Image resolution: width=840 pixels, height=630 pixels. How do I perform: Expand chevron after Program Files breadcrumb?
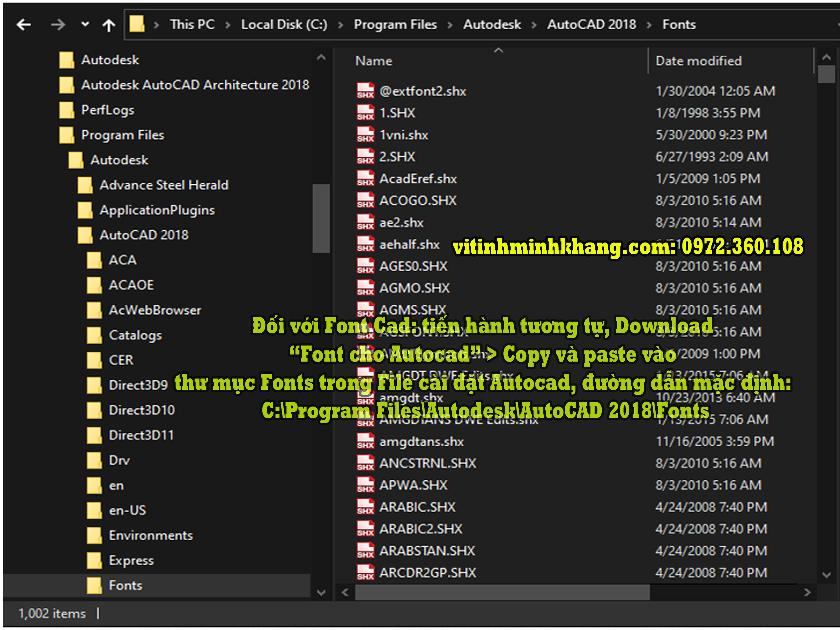450,25
